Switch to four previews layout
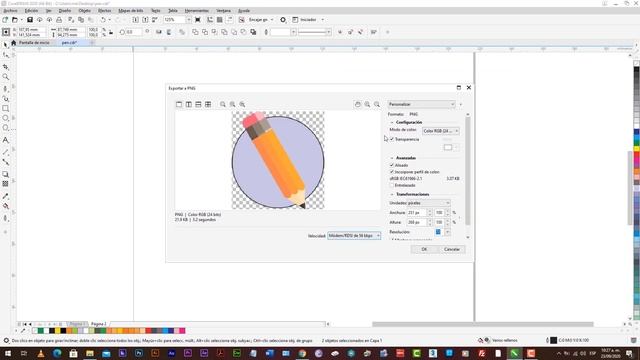This screenshot has height=360, width=640. (x=208, y=104)
